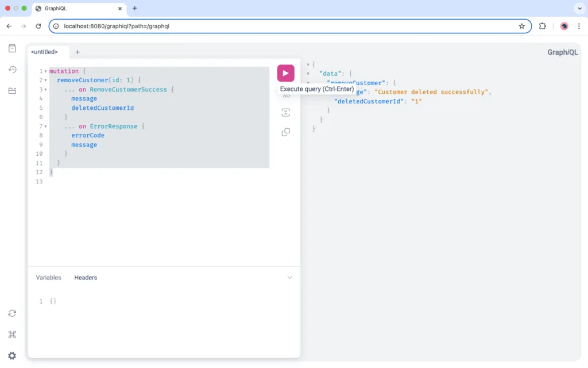Go forward in browser history

[24, 26]
